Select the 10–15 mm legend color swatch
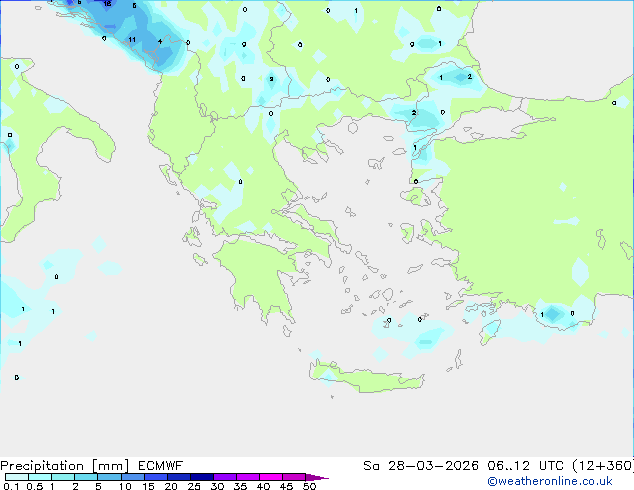This screenshot has width=634, height=490. click(x=133, y=477)
